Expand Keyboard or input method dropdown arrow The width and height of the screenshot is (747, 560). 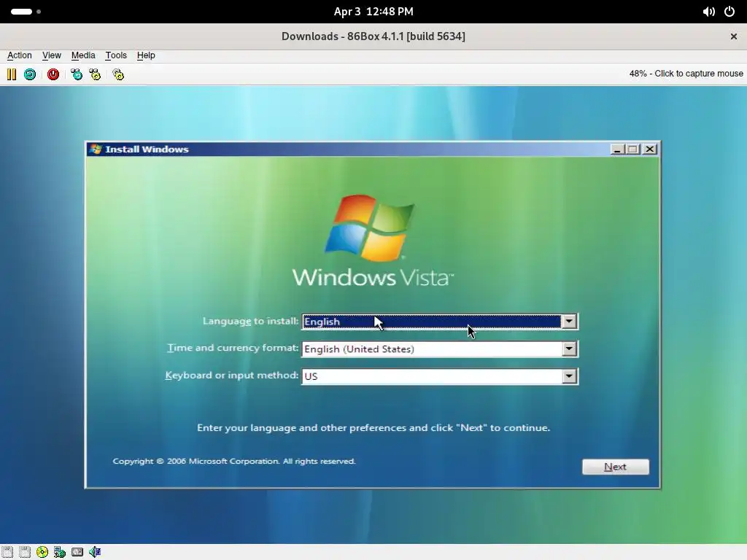coord(569,376)
